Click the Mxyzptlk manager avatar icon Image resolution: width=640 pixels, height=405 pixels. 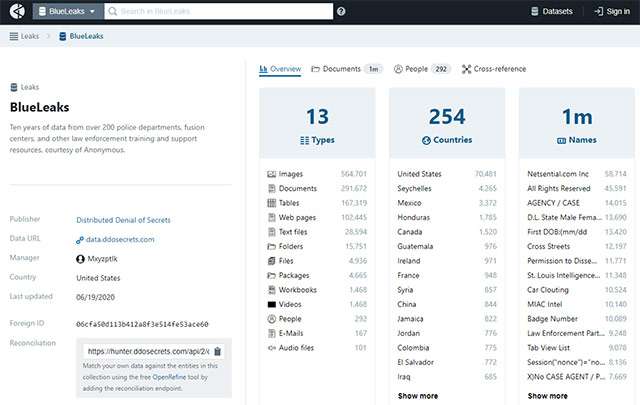point(80,259)
